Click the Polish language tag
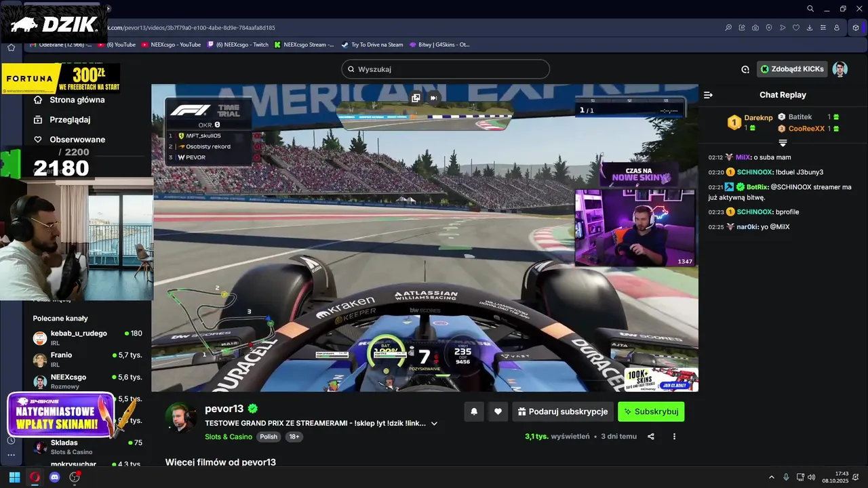868x488 pixels. [x=269, y=437]
